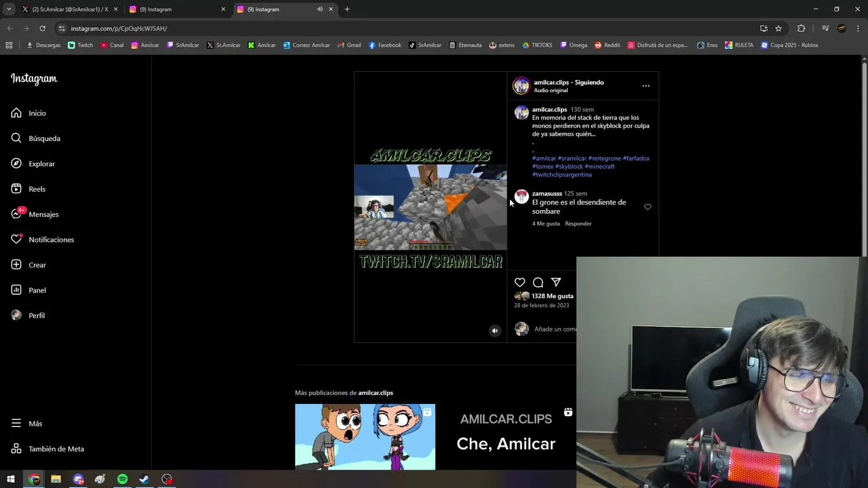Open a new browser tab
Viewport: 868px width, 488px height.
pyautogui.click(x=347, y=9)
